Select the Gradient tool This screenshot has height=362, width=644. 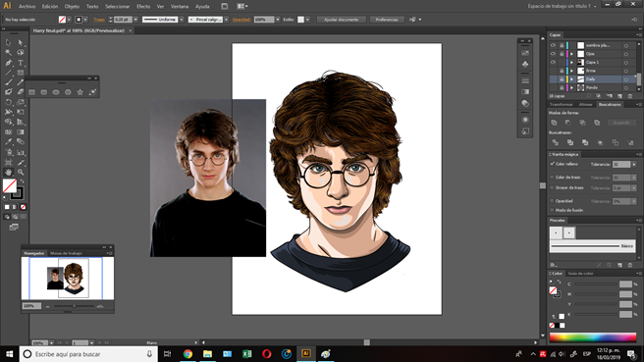pyautogui.click(x=21, y=132)
